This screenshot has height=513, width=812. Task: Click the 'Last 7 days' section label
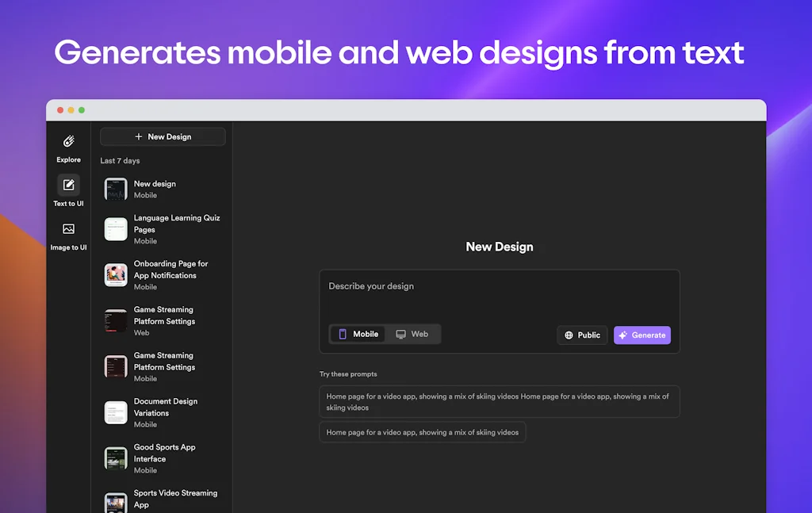click(x=121, y=160)
